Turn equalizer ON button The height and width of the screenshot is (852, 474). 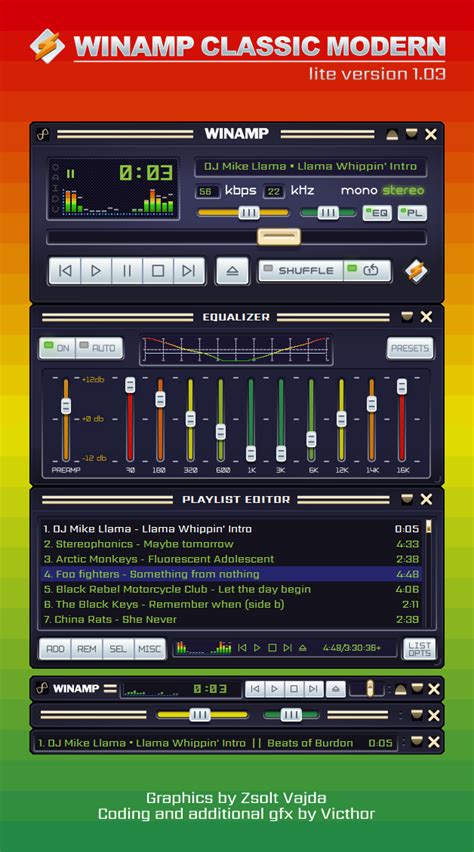point(57,348)
